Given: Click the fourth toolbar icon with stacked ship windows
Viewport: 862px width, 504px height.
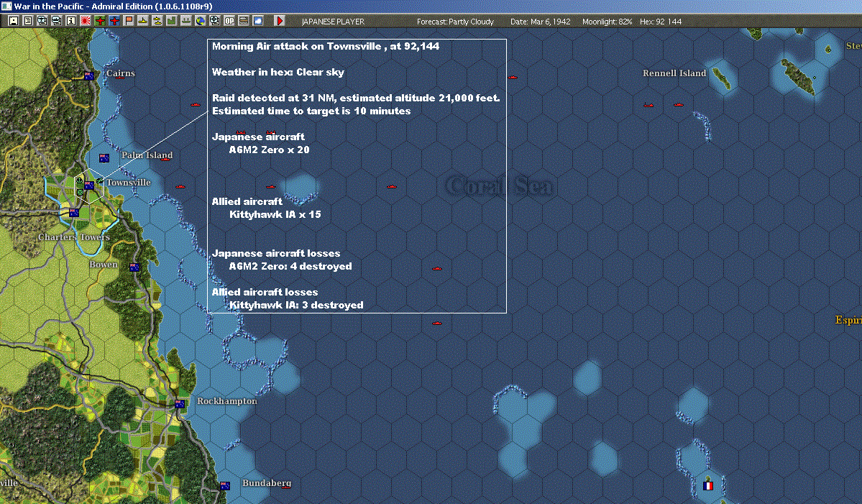Looking at the screenshot, I should click(57, 21).
